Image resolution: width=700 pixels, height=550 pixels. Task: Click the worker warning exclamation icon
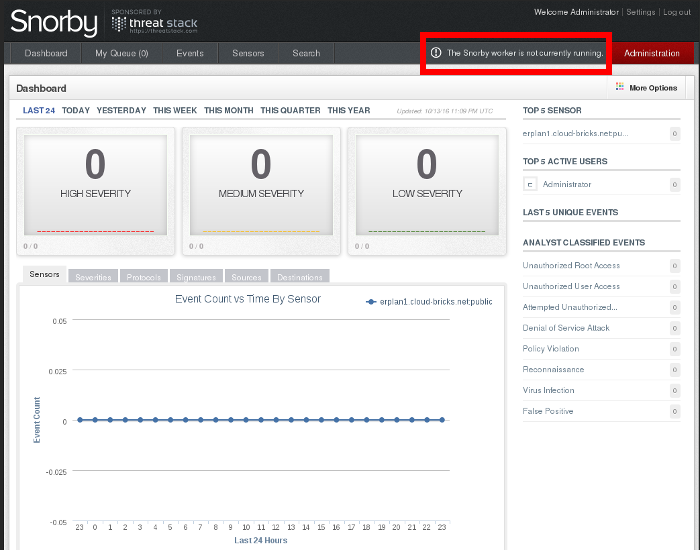coord(436,53)
